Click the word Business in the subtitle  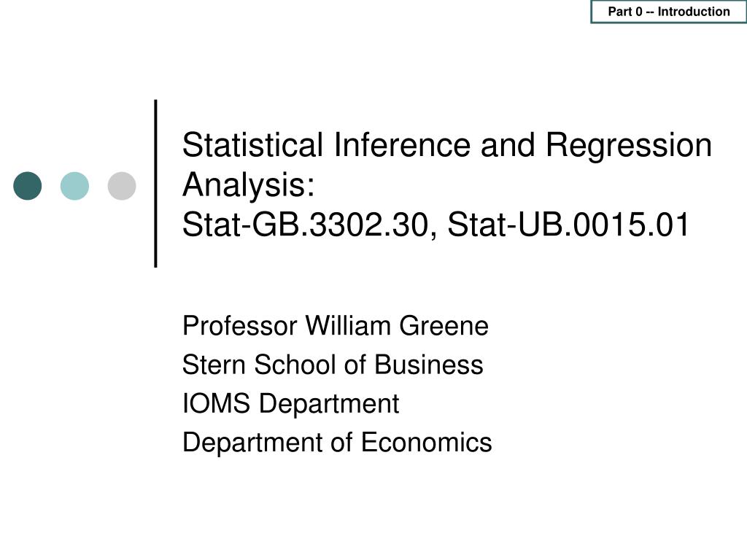[x=428, y=365]
